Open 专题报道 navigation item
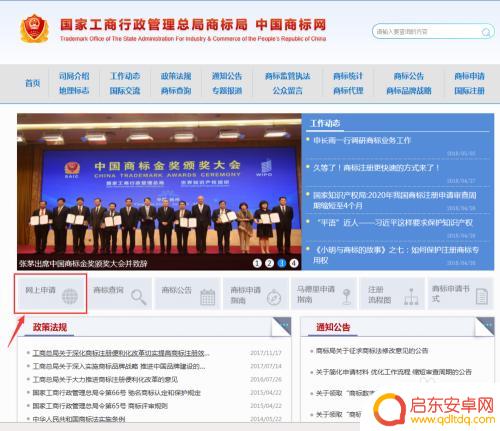Screen dimensions: 500x431 tap(227, 90)
